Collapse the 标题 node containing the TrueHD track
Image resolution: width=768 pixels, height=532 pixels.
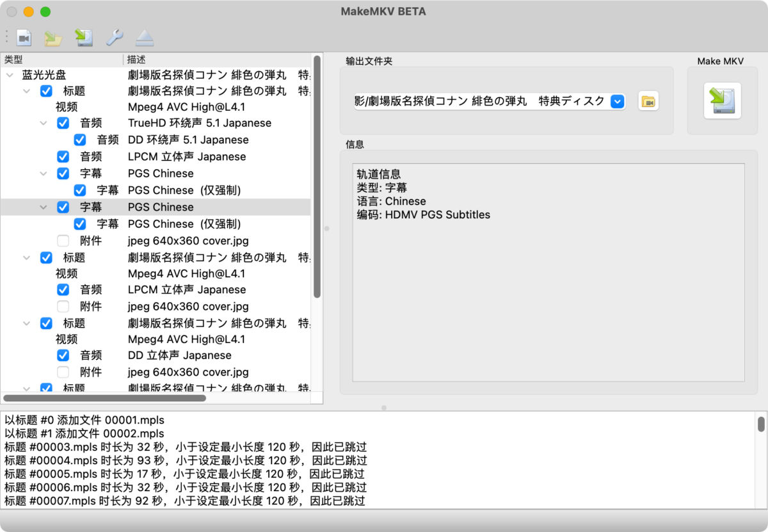click(x=27, y=92)
